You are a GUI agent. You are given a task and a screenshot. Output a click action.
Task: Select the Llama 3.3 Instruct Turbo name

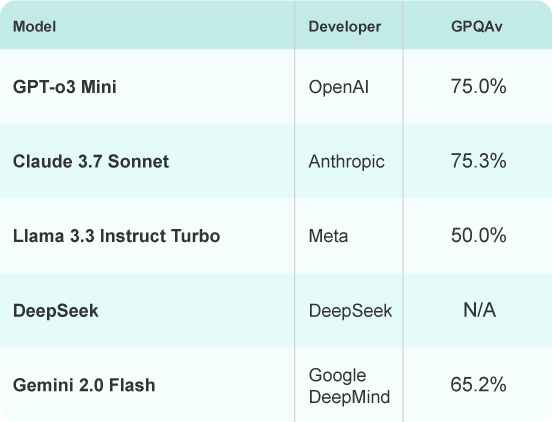pyautogui.click(x=117, y=236)
